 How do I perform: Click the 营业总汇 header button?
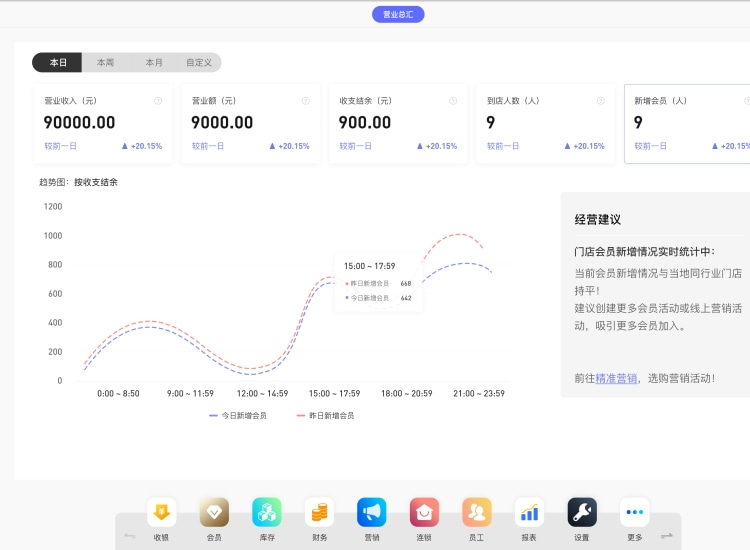(x=398, y=14)
